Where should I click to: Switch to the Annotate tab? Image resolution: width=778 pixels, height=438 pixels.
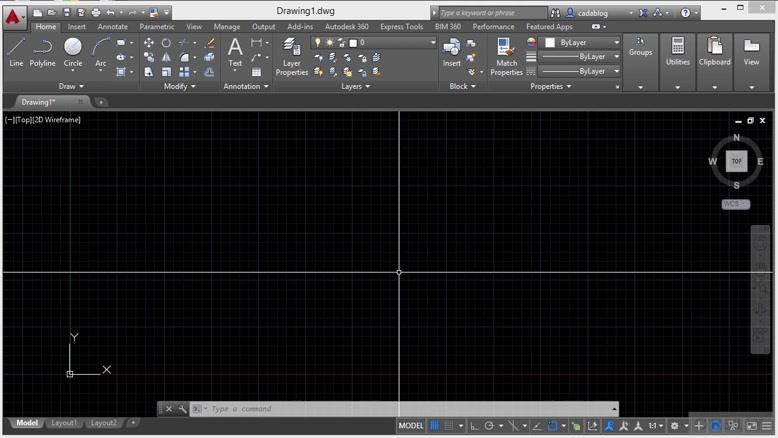click(x=113, y=27)
